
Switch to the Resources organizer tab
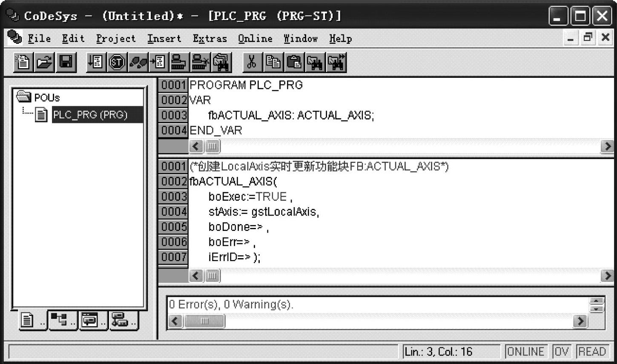(x=123, y=320)
